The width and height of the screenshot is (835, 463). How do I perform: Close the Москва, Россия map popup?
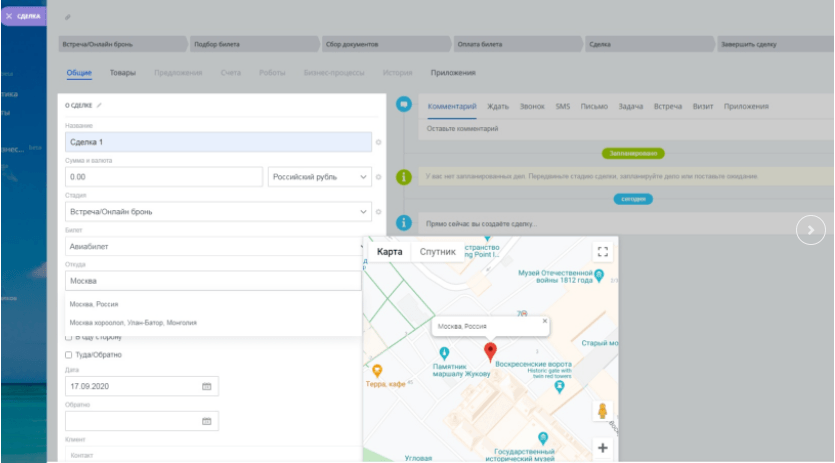click(x=545, y=322)
